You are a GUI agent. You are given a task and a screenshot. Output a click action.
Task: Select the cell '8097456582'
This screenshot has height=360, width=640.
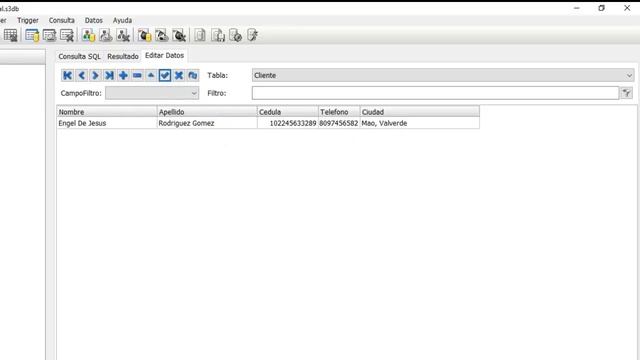[x=339, y=123]
